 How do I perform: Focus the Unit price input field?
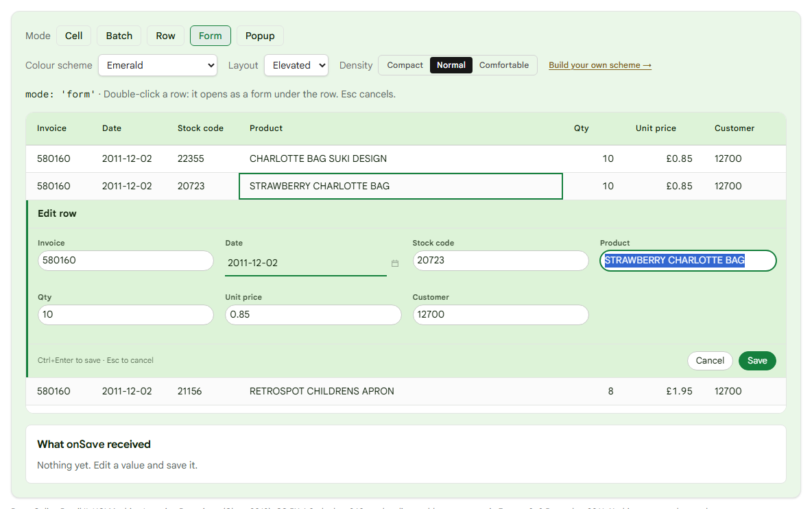pyautogui.click(x=313, y=315)
